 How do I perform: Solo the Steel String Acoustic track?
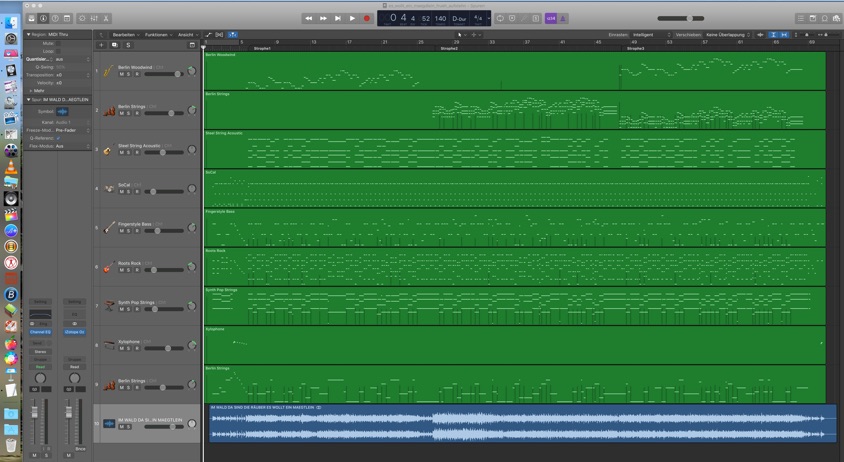[x=129, y=152]
